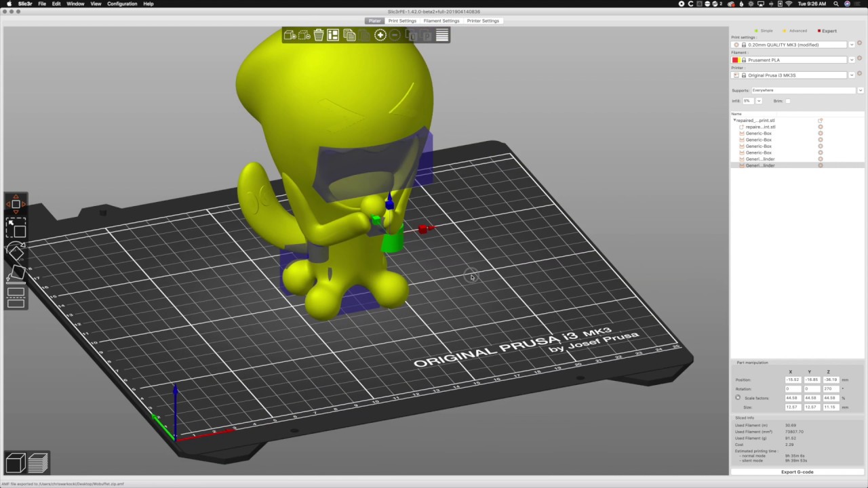
Task: Select the Cut gizmo tool
Action: click(16, 298)
